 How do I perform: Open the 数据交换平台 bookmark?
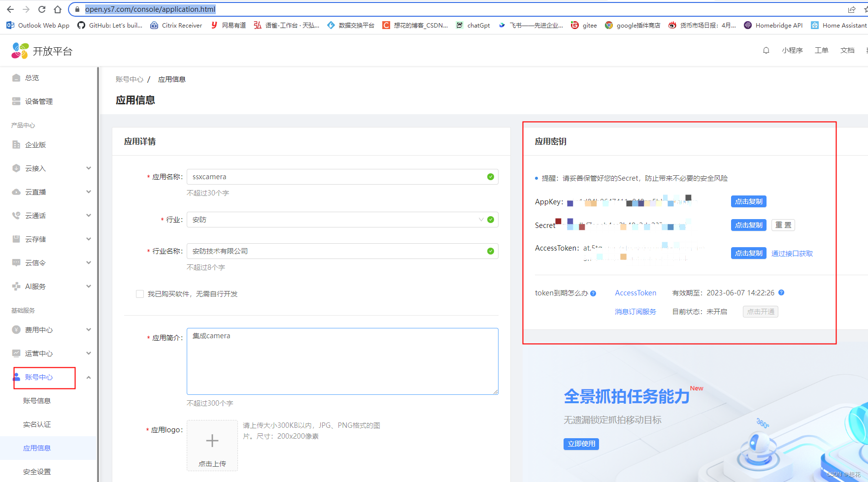pyautogui.click(x=351, y=25)
